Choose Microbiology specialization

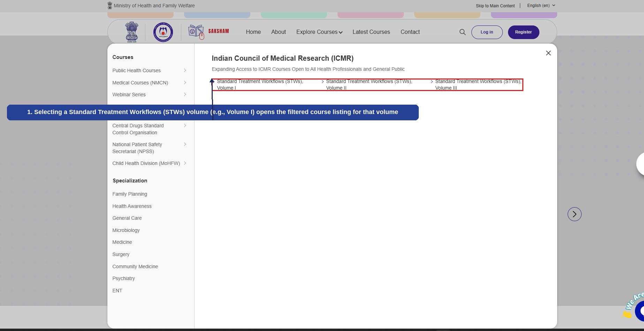126,230
